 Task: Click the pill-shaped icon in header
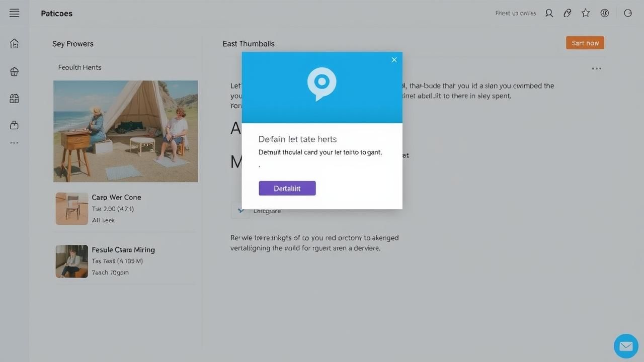[568, 14]
